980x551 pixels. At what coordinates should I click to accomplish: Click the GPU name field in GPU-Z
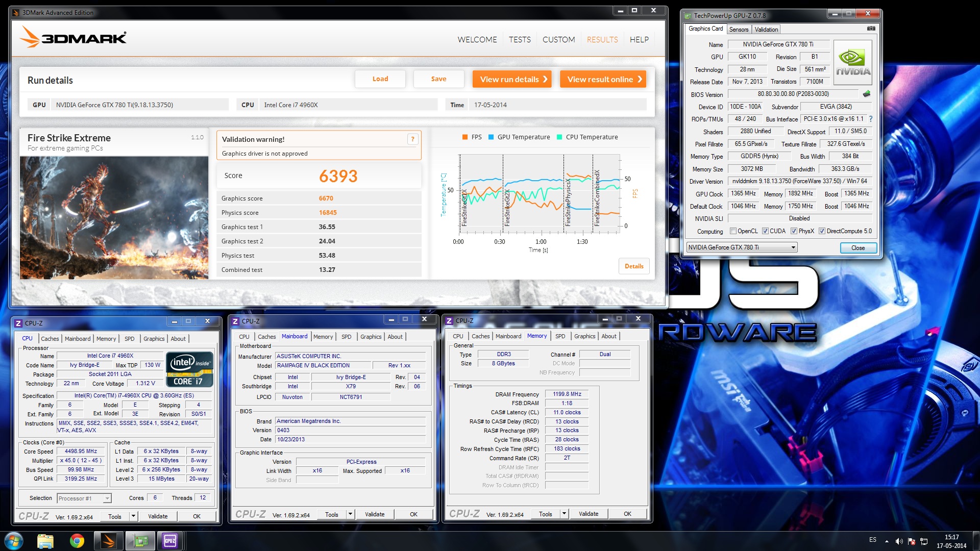(778, 44)
